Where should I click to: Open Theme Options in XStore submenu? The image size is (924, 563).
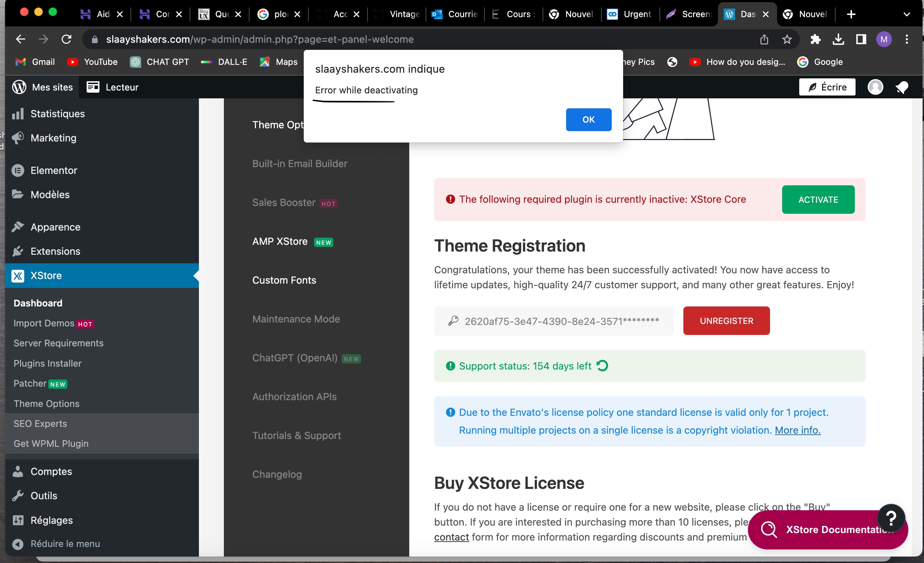pyautogui.click(x=46, y=403)
